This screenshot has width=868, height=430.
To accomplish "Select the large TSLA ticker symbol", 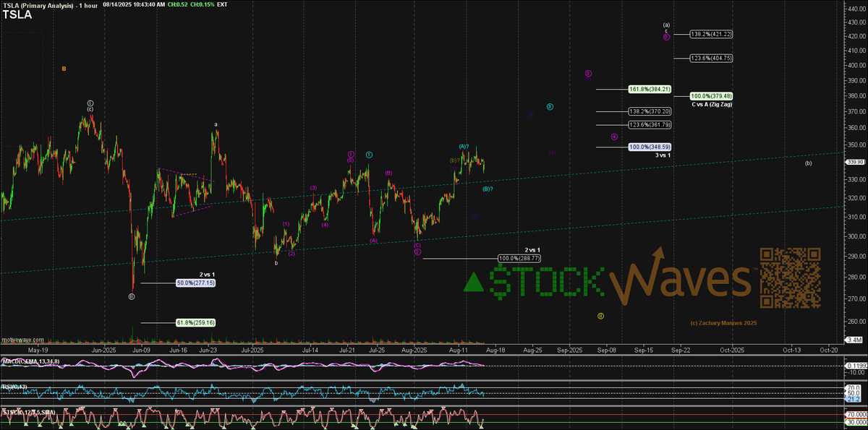I will click(x=17, y=14).
